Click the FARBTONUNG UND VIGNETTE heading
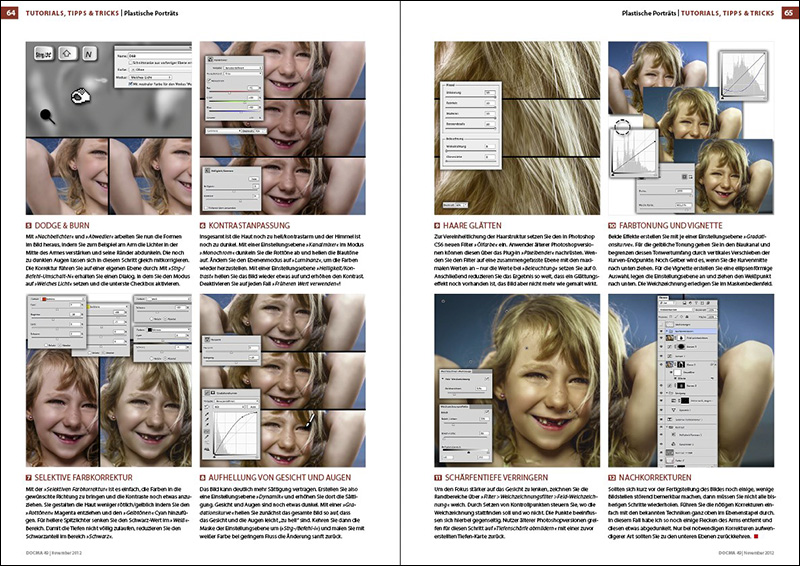Image resolution: width=800 pixels, height=566 pixels. pos(670,226)
